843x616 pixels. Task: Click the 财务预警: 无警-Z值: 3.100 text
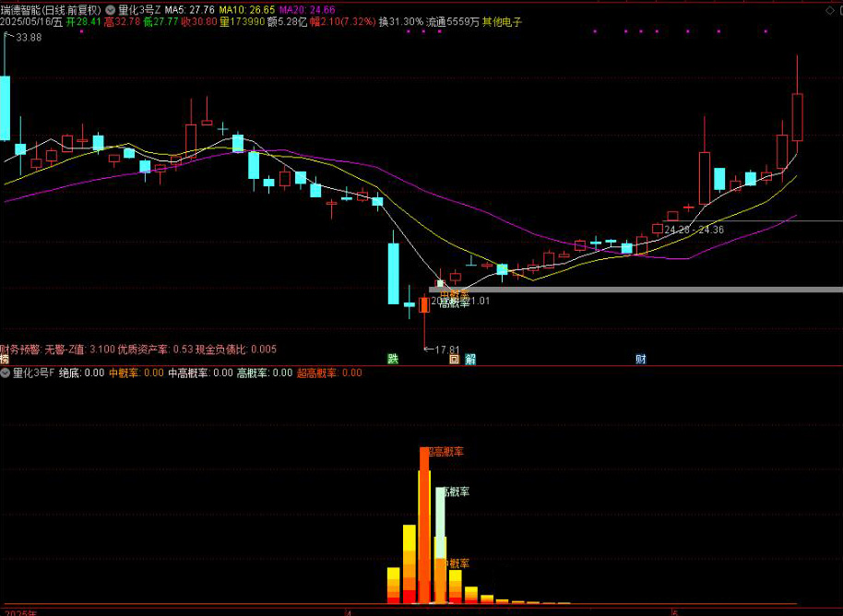point(57,349)
